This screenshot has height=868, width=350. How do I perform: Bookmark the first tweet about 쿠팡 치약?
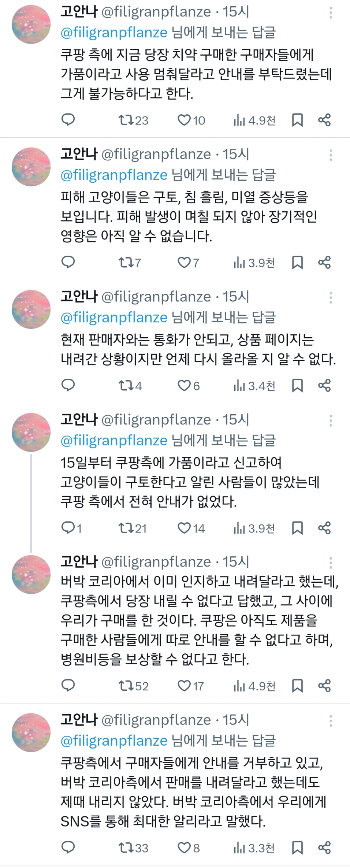(297, 120)
